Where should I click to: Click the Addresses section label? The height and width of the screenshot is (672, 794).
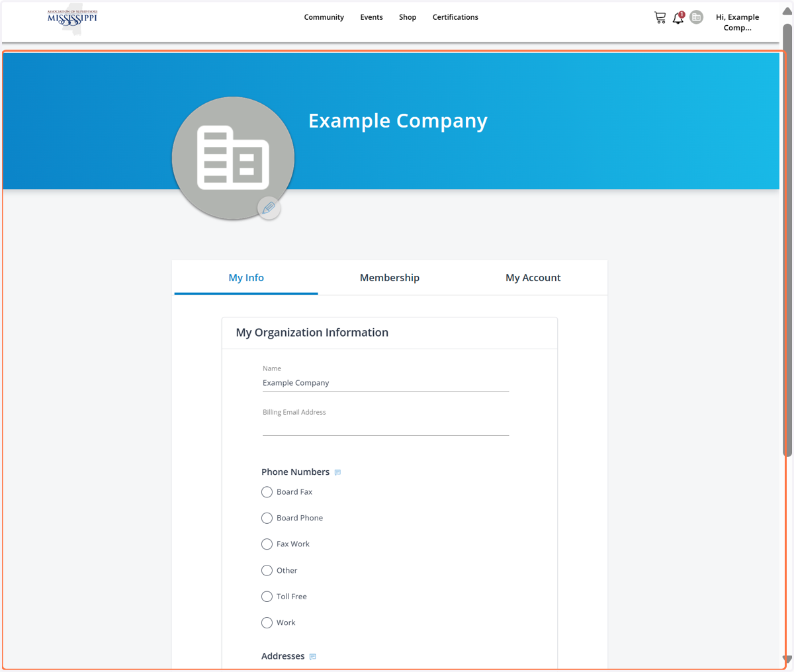pos(283,656)
